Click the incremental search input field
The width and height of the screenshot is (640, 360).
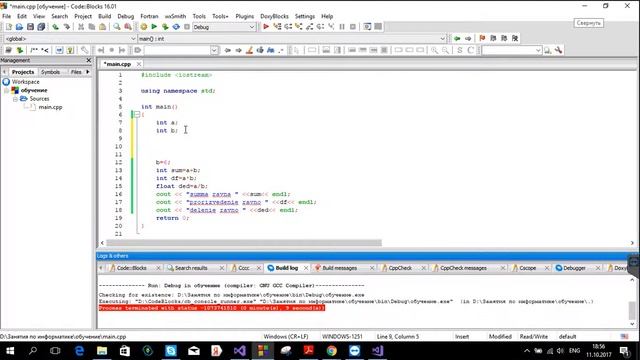tap(178, 50)
